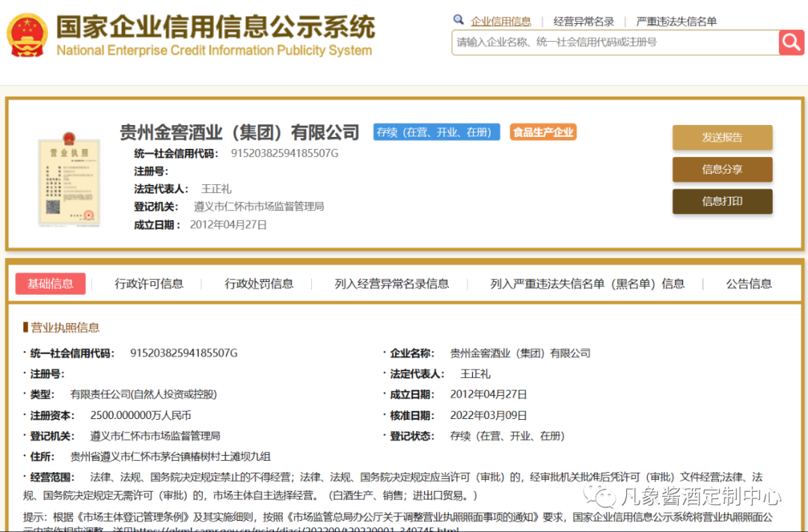Click the 国家企业信用信息公示系统 site title

(215, 27)
